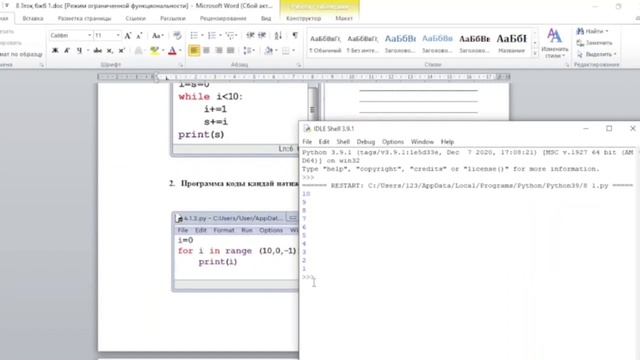Open underline style dropdown arrow
The width and height of the screenshot is (640, 360).
coord(87,51)
